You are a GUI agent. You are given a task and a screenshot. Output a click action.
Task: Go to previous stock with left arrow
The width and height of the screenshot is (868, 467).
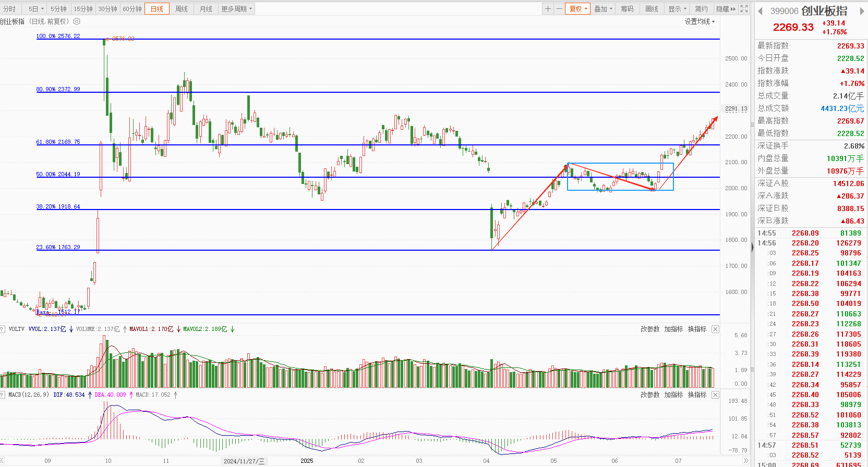click(x=761, y=11)
